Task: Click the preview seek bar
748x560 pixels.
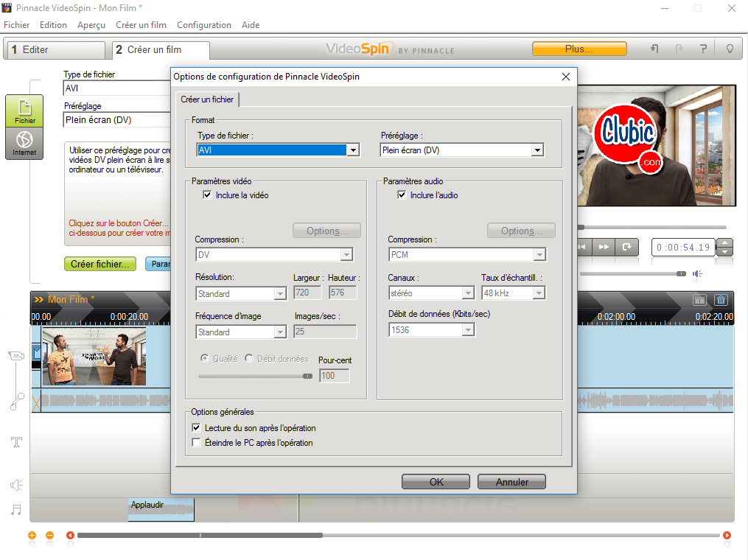Action: coord(652,227)
